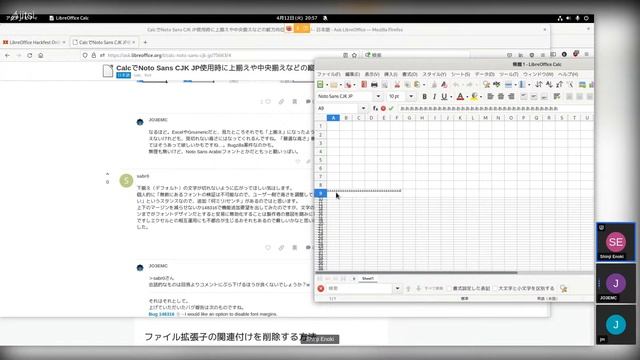640x360 pixels.
Task: Click Shinji Enoki participant tile
Action: [615, 242]
